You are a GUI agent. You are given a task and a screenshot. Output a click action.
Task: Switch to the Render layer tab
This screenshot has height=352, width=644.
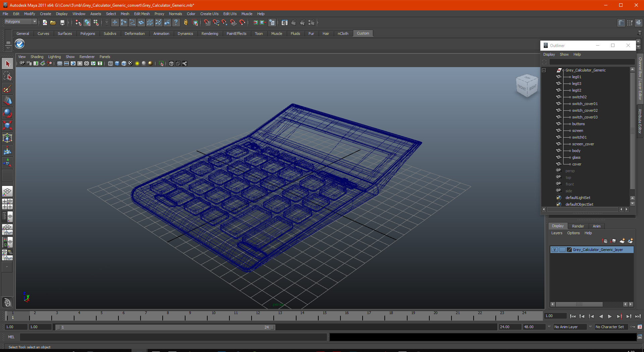tap(578, 226)
